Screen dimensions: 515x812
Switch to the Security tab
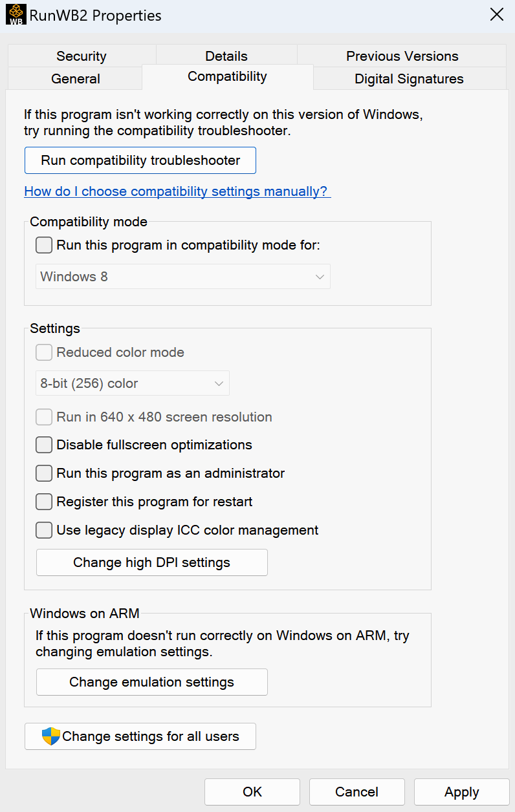(80, 56)
